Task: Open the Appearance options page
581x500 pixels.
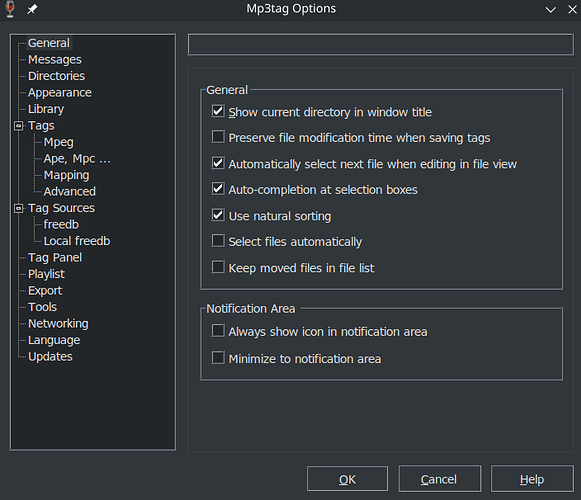Action: (x=60, y=93)
